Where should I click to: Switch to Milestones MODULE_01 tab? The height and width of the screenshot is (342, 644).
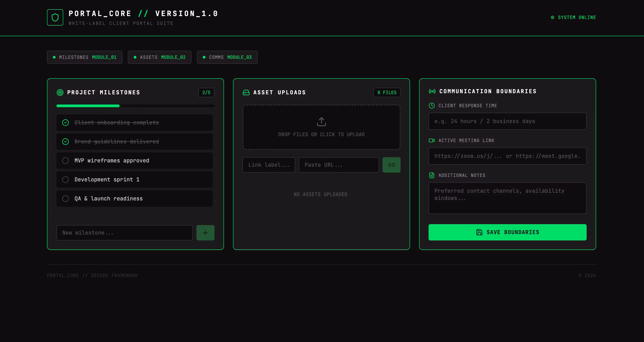pyautogui.click(x=84, y=57)
